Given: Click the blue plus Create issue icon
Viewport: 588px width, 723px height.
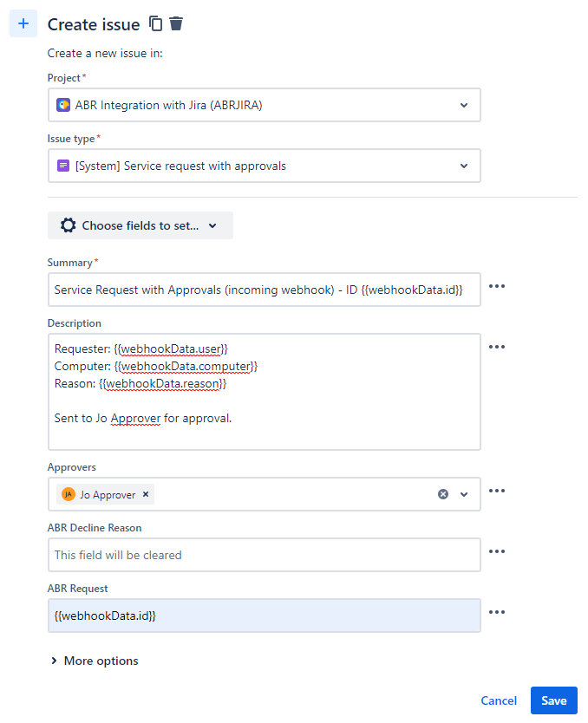Looking at the screenshot, I should pos(23,23).
